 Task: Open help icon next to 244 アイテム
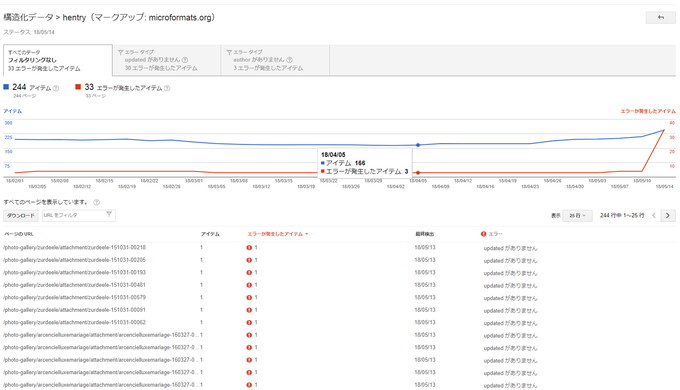pyautogui.click(x=56, y=88)
